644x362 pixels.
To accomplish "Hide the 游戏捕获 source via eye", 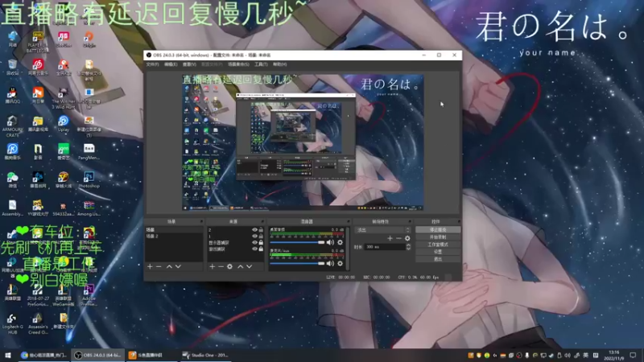I will tap(254, 249).
